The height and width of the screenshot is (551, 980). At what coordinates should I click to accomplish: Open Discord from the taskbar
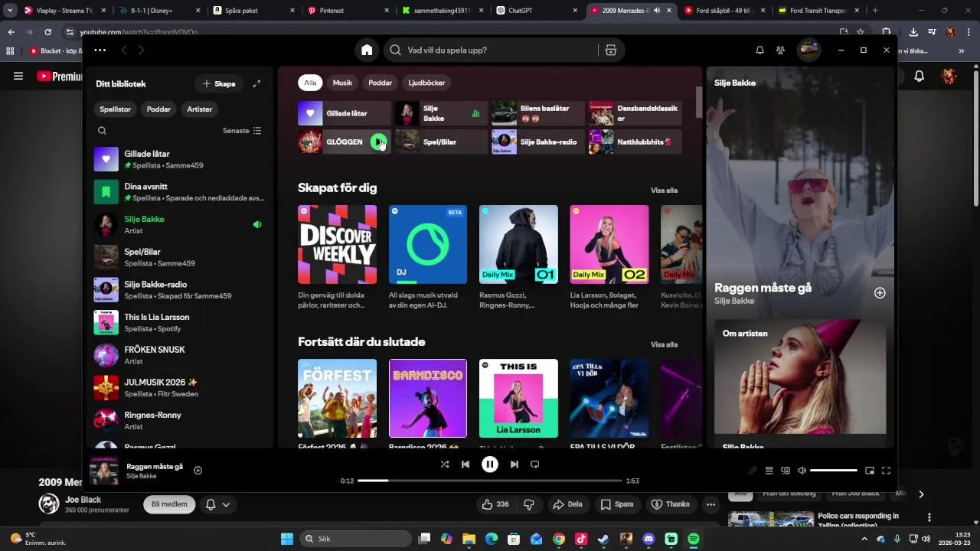[x=648, y=539]
